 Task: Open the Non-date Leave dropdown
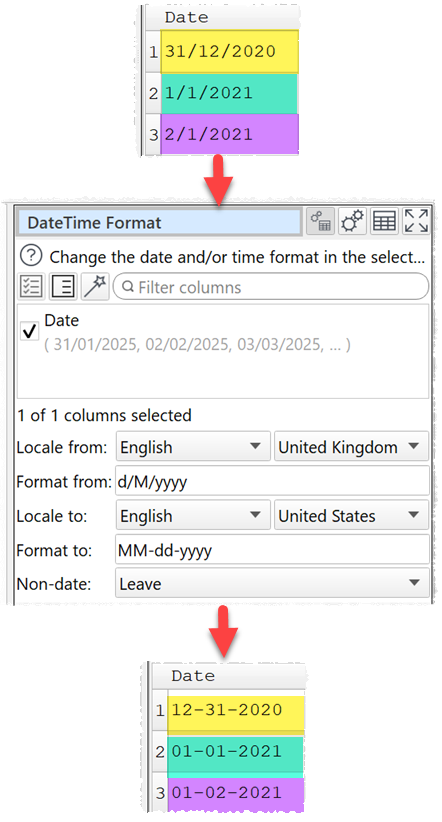(272, 583)
